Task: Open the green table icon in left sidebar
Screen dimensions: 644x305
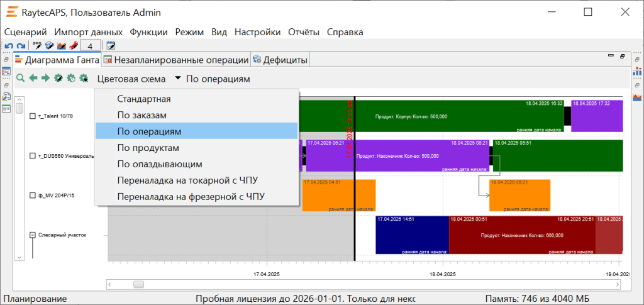Action: click(x=6, y=109)
